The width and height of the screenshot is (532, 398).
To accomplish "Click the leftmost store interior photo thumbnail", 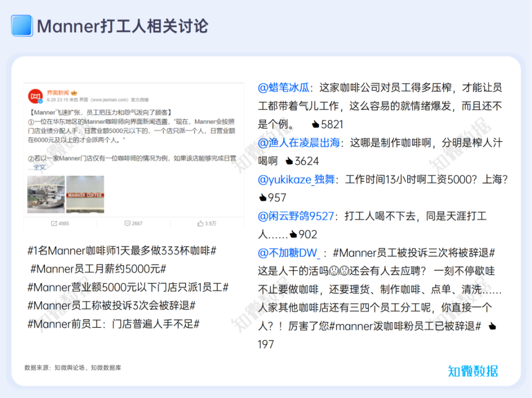I will [x=45, y=194].
